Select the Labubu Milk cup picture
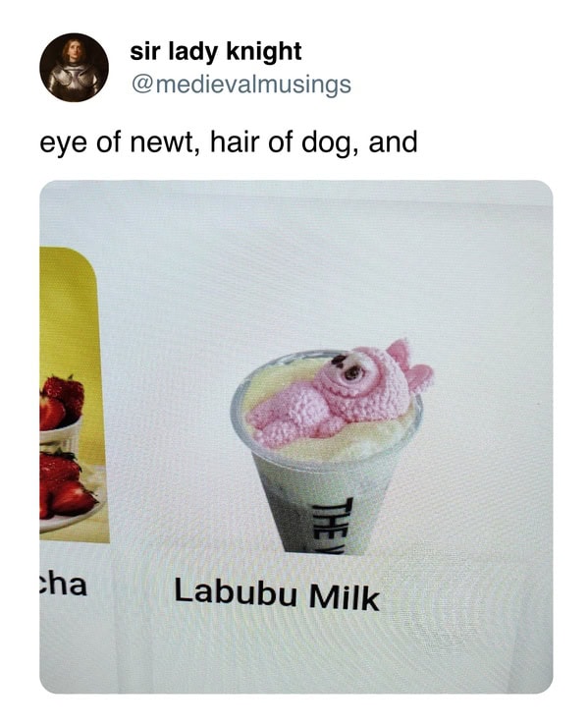This screenshot has height=727, width=588. pyautogui.click(x=331, y=447)
